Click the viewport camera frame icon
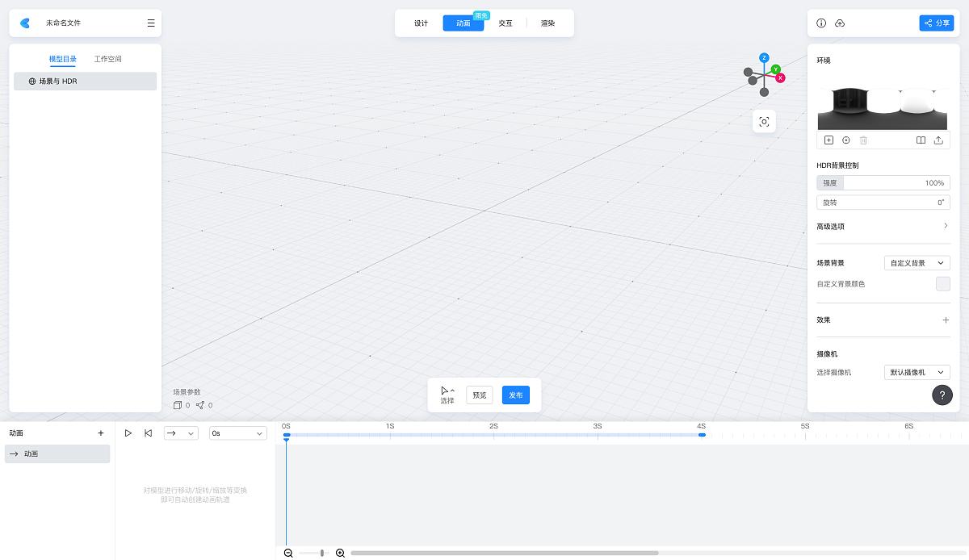 [763, 121]
